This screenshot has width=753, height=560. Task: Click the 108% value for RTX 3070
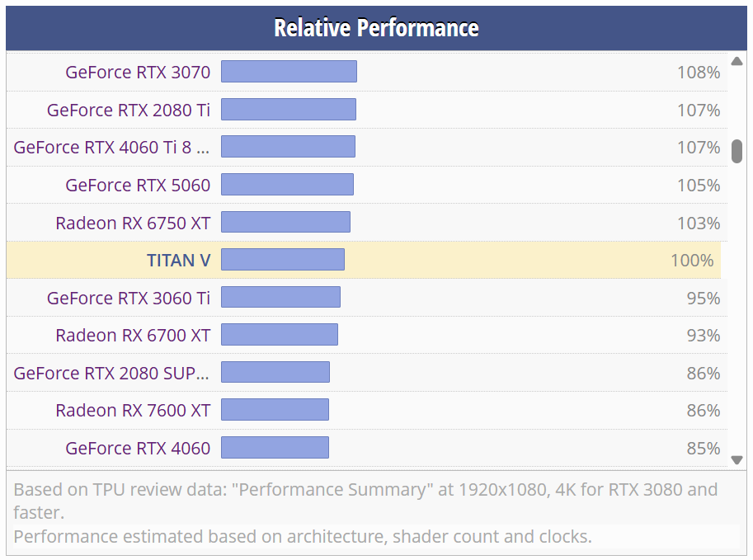point(699,73)
